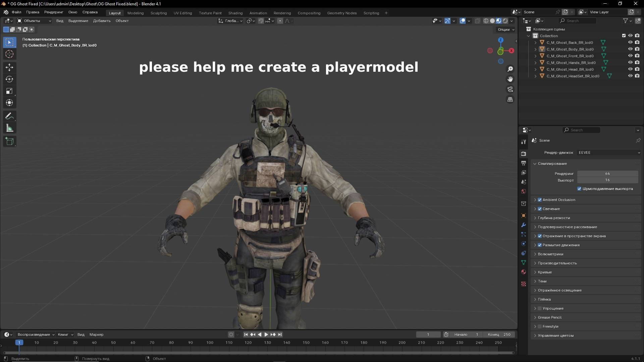The image size is (644, 362).
Task: Open the Рендер-движок dropdown showing EEVEE
Action: (x=608, y=153)
